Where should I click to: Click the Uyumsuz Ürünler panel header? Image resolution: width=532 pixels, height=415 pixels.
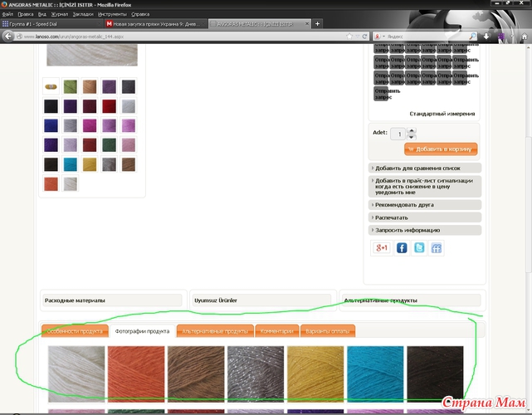[261, 300]
